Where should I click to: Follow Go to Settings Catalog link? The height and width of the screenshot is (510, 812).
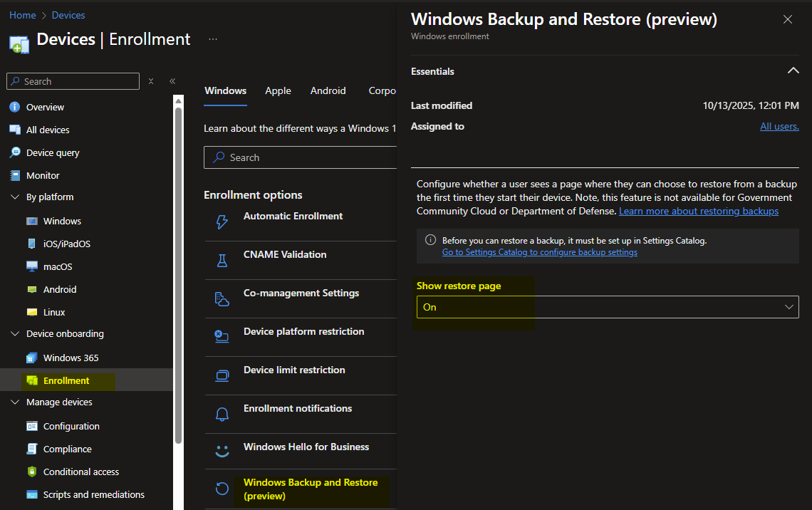point(539,252)
